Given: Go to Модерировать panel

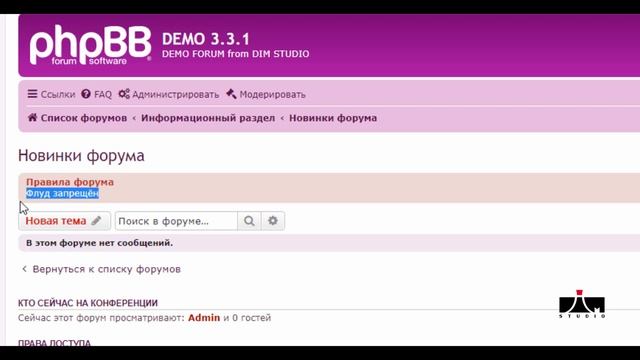Looking at the screenshot, I should 266,94.
